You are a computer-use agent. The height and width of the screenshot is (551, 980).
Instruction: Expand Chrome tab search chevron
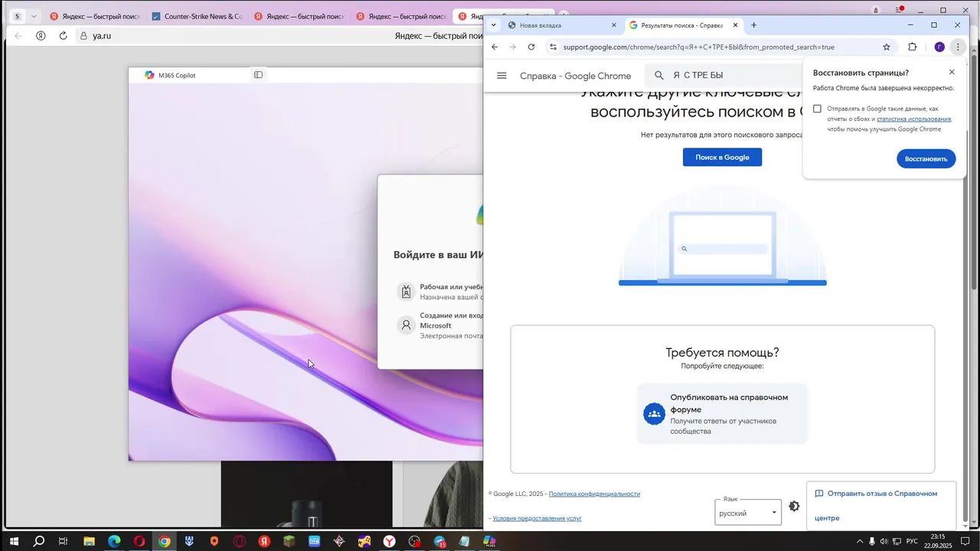[x=493, y=25]
